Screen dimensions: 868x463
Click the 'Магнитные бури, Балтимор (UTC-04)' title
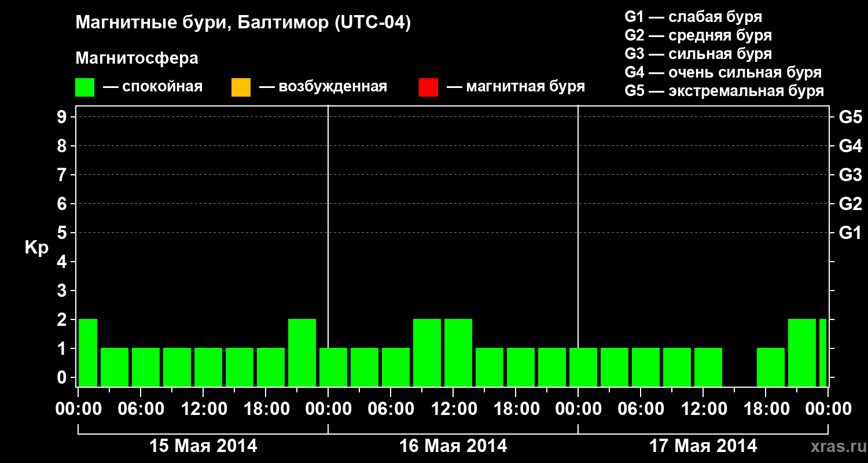tap(243, 24)
